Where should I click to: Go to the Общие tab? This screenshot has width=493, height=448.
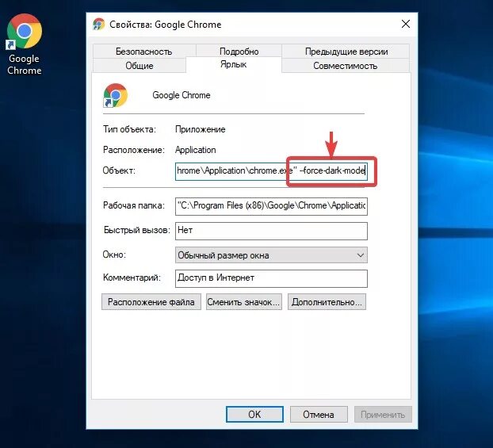pyautogui.click(x=139, y=66)
